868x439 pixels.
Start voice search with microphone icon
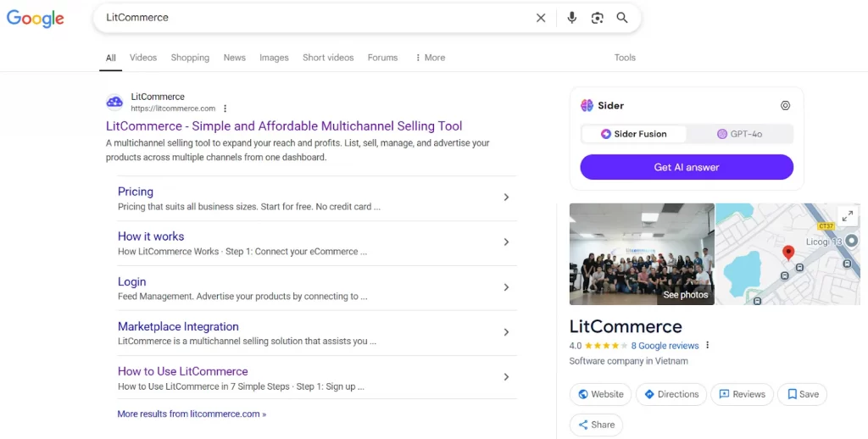[572, 18]
